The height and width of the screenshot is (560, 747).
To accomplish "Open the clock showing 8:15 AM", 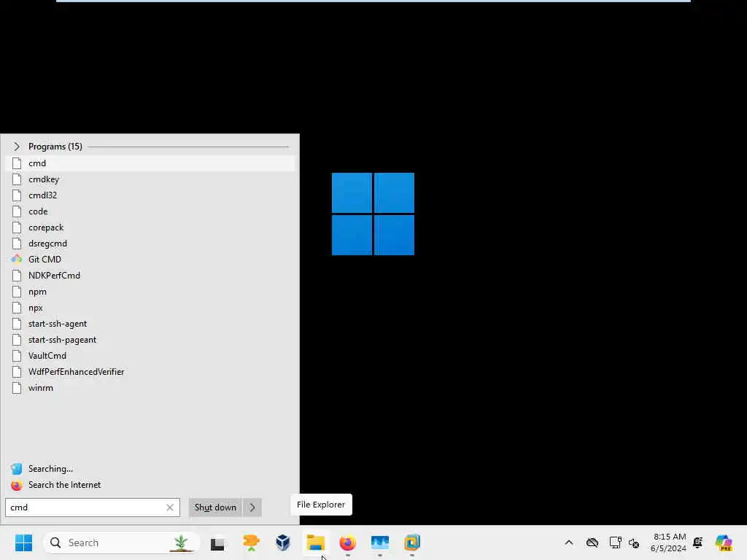I will pyautogui.click(x=668, y=542).
